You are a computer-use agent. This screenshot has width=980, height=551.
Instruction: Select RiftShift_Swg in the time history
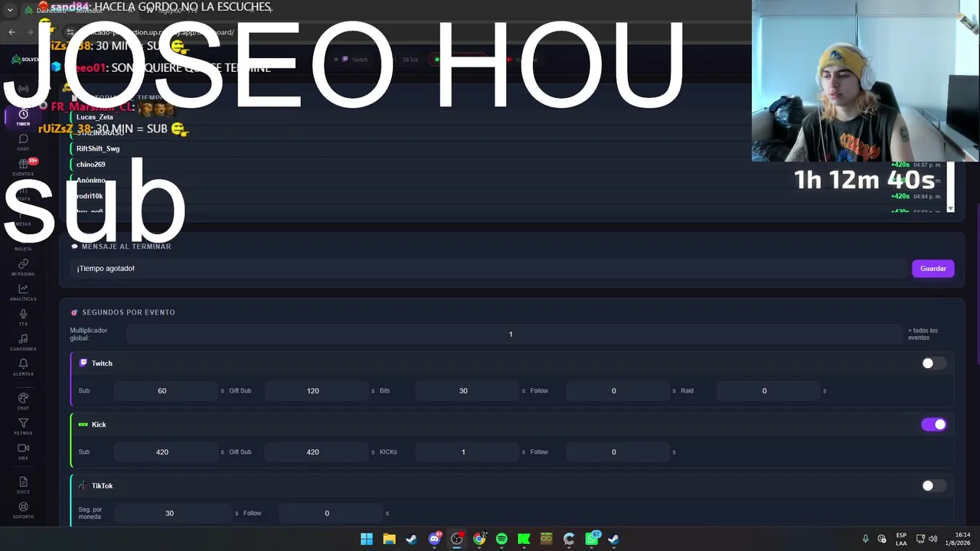[98, 148]
